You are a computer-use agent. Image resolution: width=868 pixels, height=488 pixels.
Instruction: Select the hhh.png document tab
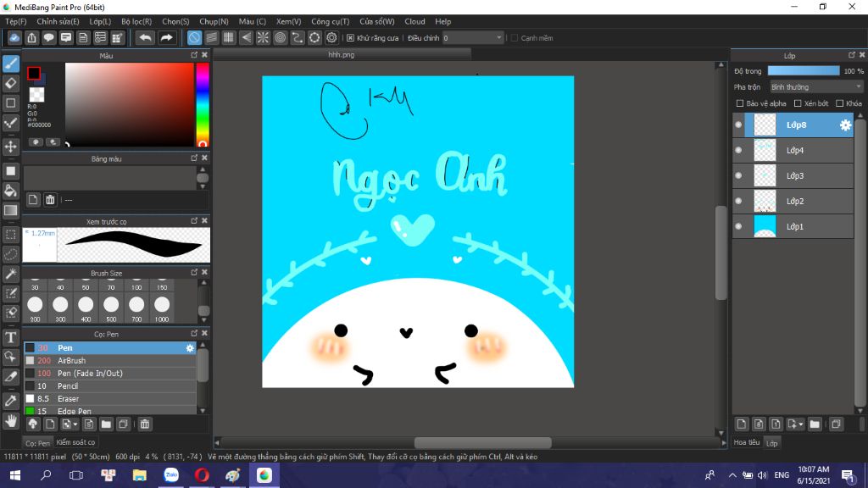pyautogui.click(x=341, y=55)
